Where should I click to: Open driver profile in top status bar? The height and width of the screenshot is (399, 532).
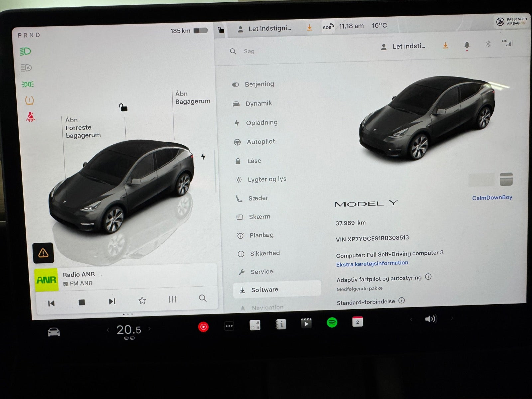click(265, 29)
